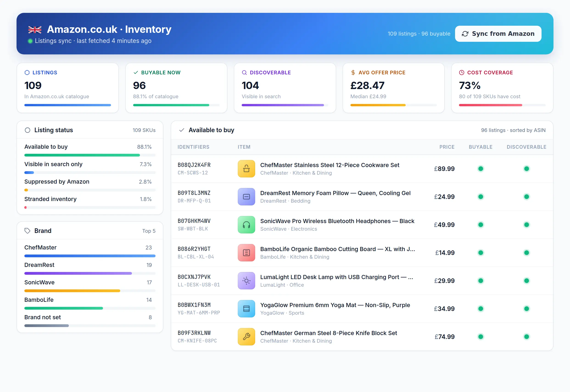The width and height of the screenshot is (570, 392).
Task: Click the magnifier icon on Discoverable card
Action: click(x=244, y=73)
